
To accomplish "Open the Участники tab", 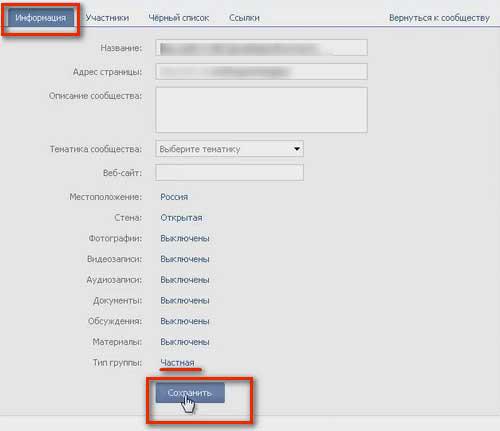I will pos(107,18).
